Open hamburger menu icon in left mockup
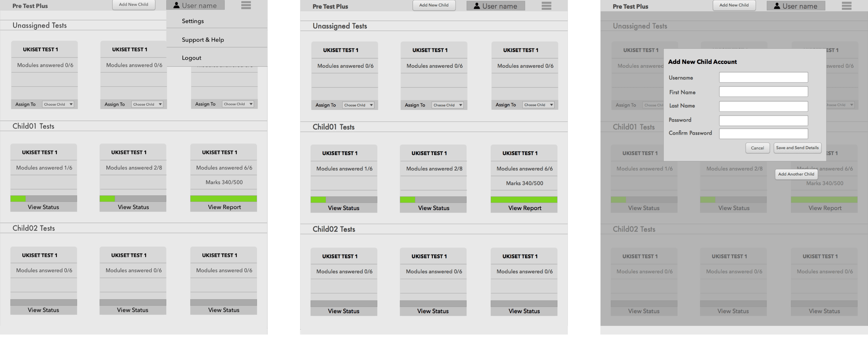The height and width of the screenshot is (340, 868). point(246,5)
